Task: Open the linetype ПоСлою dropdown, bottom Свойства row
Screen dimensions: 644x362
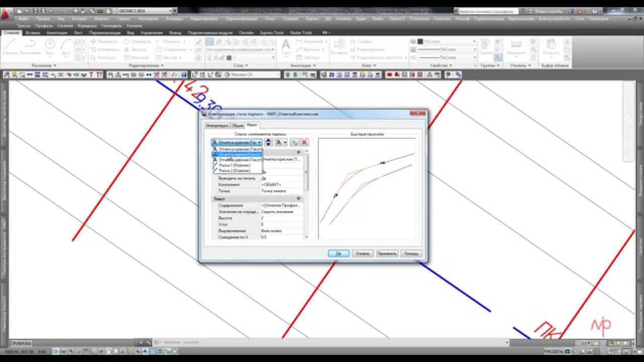Action: [x=443, y=57]
